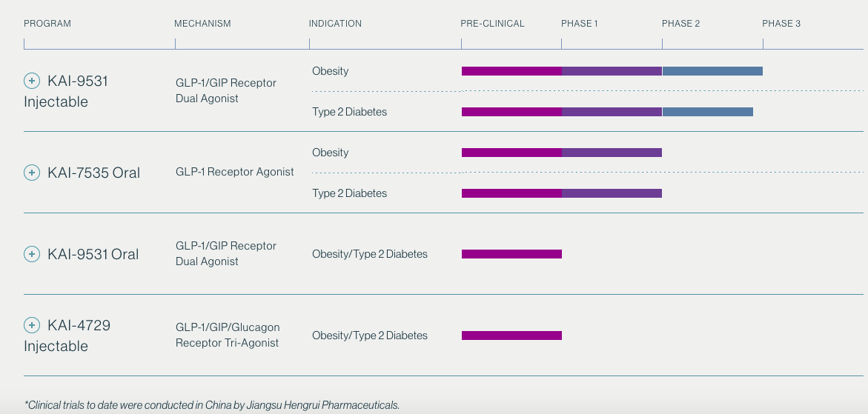Image resolution: width=868 pixels, height=414 pixels.
Task: Click the Jiangsu Hengrui Pharmaceuticals footnote
Action: coord(212,405)
